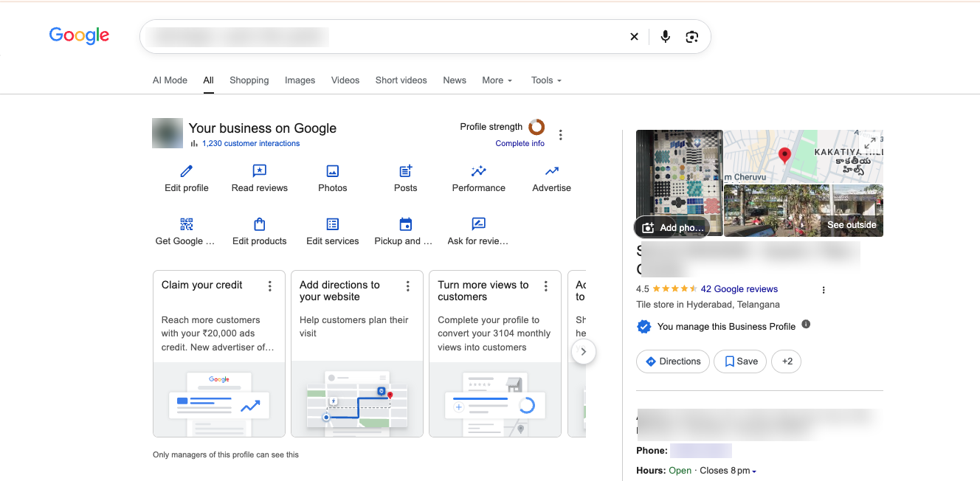Screen dimensions: 980x481
Task: Open Add directions to your website card
Action: pyautogui.click(x=357, y=353)
